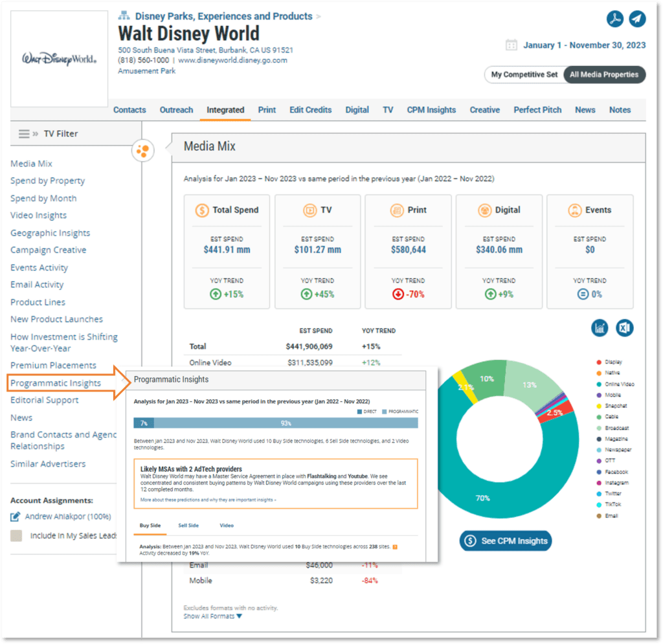Click the edit icon beside Andrew Ahiakpor

pos(16,516)
